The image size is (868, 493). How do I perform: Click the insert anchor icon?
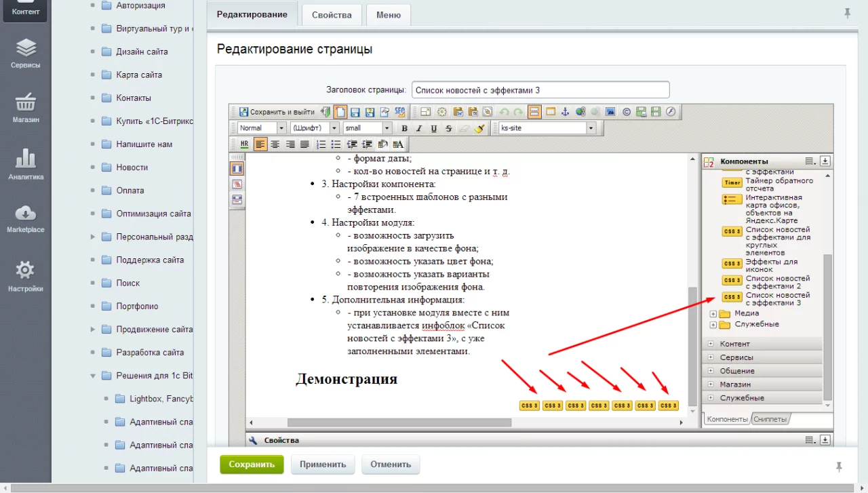(566, 112)
